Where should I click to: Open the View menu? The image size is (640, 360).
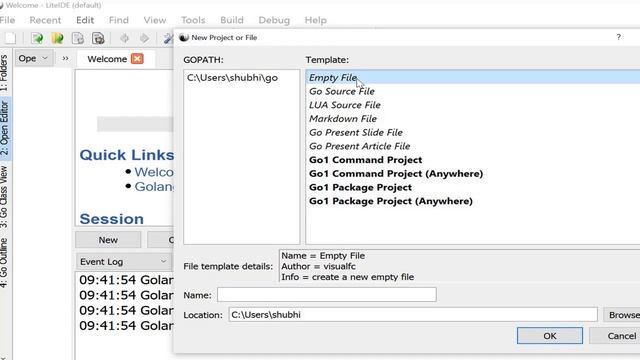[155, 20]
